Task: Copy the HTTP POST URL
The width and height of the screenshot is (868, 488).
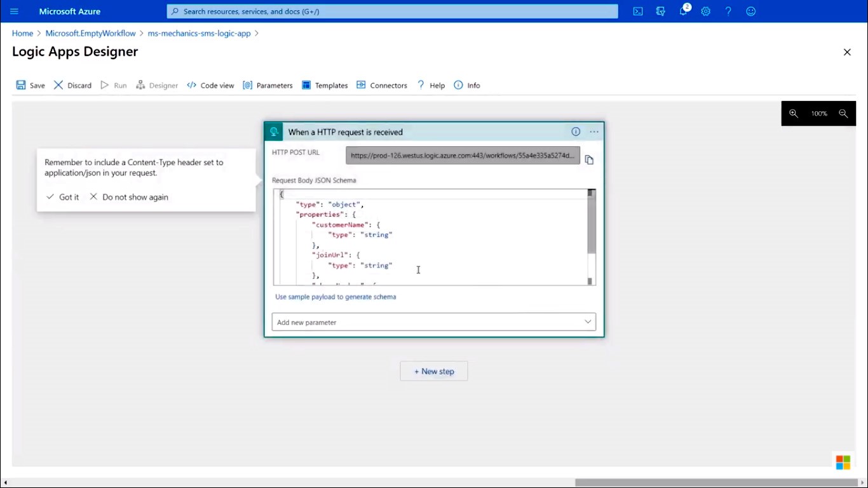Action: click(x=589, y=159)
